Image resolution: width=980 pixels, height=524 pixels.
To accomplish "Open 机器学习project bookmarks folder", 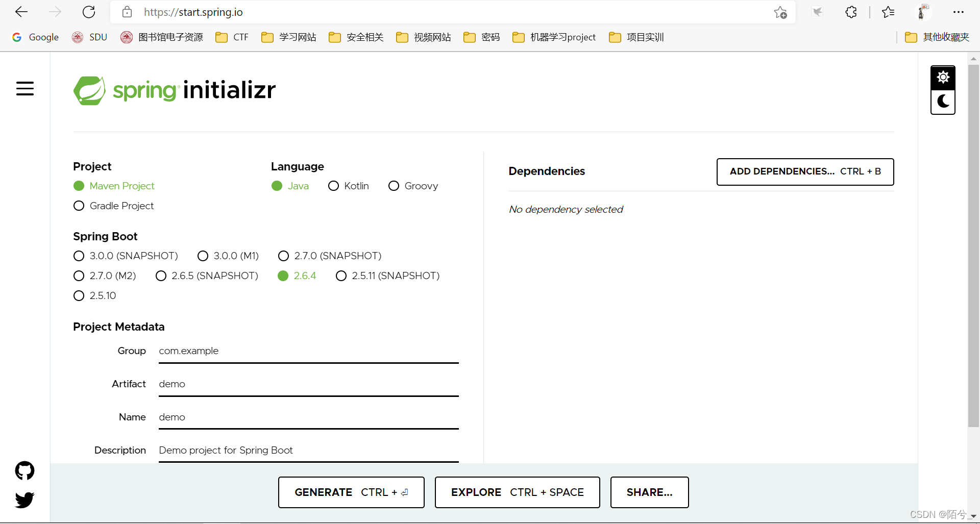I will [554, 37].
